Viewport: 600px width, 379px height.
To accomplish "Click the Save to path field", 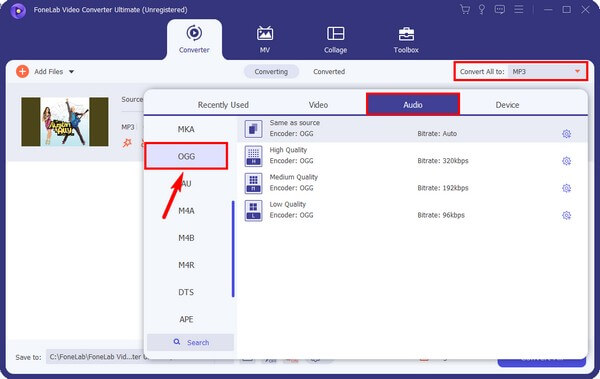I will point(96,357).
